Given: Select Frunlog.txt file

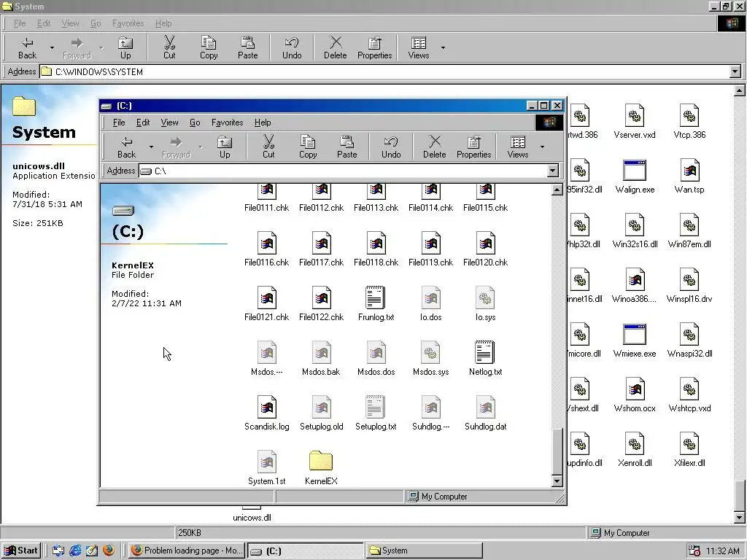Looking at the screenshot, I should point(376,304).
